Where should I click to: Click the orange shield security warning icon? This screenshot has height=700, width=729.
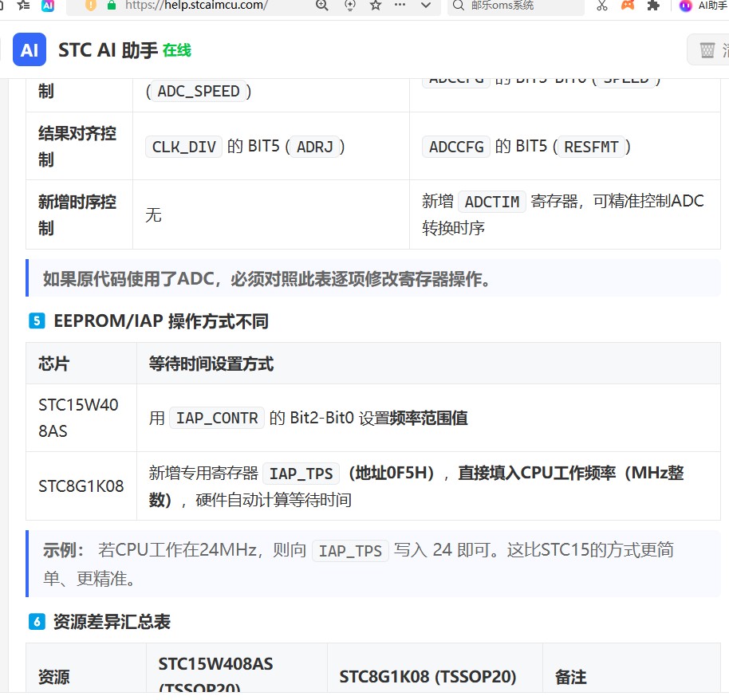tap(91, 5)
